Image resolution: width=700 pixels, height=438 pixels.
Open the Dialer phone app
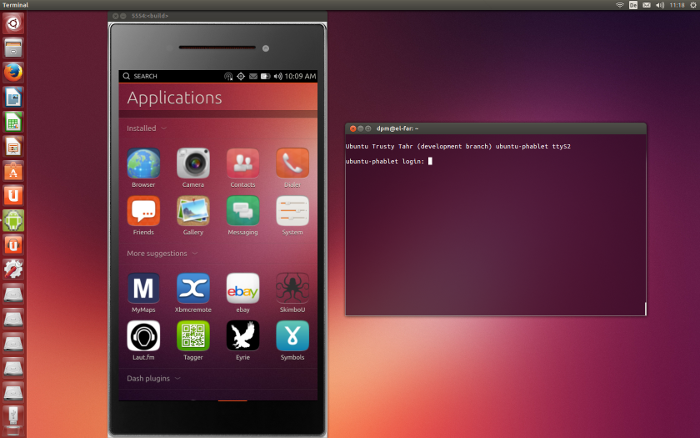pyautogui.click(x=292, y=163)
